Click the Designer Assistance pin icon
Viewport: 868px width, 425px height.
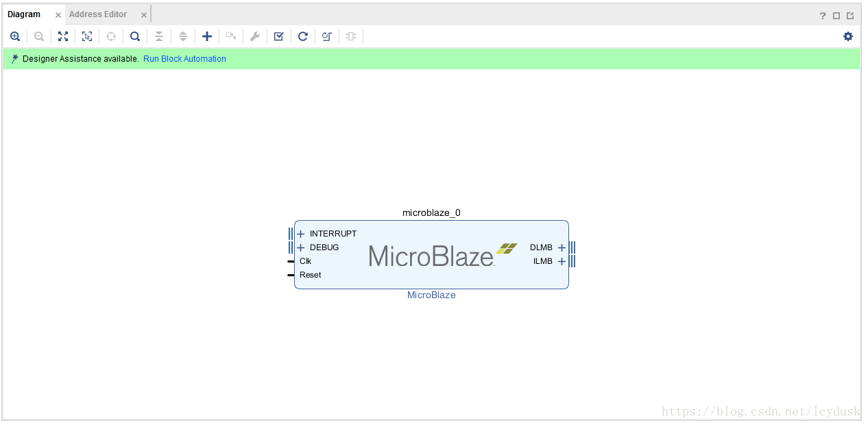tap(15, 59)
